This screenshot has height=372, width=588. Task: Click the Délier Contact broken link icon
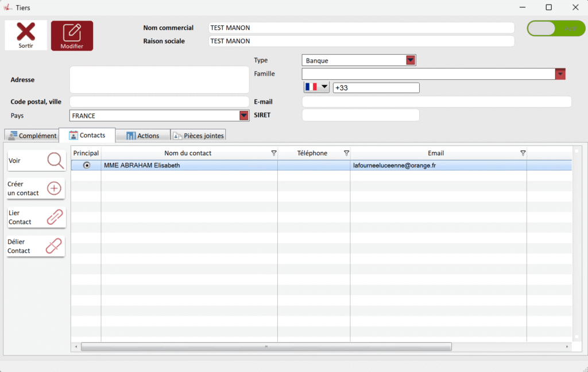tap(53, 246)
